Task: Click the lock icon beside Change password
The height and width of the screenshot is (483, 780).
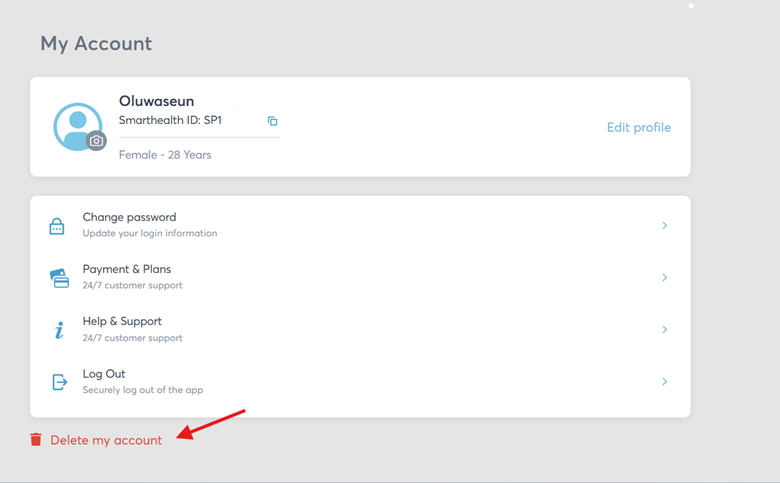Action: coord(57,226)
